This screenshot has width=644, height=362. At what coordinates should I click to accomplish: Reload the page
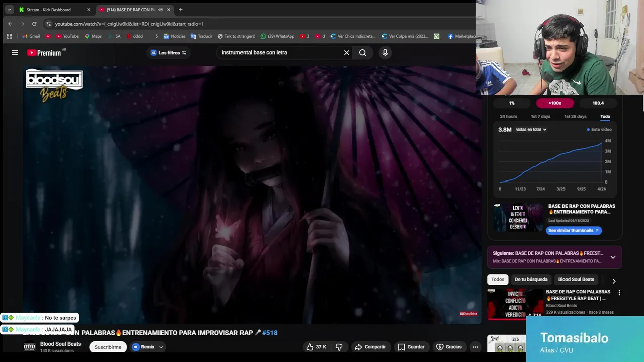click(34, 24)
